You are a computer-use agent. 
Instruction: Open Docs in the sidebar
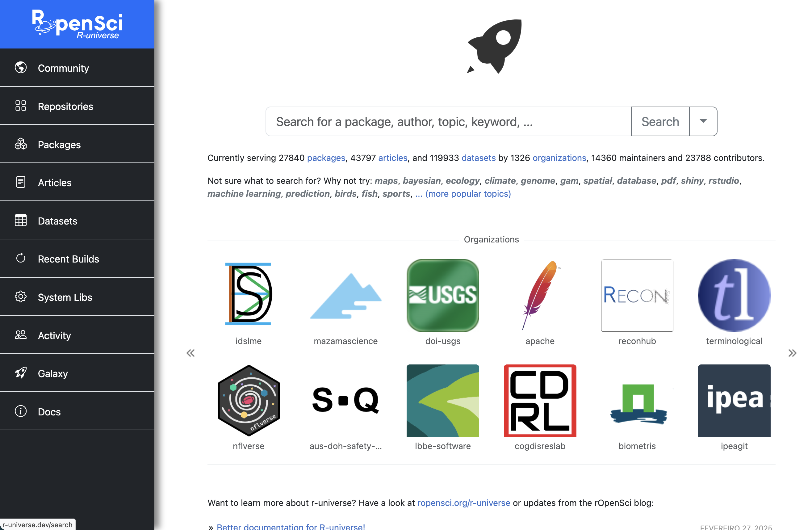point(77,411)
